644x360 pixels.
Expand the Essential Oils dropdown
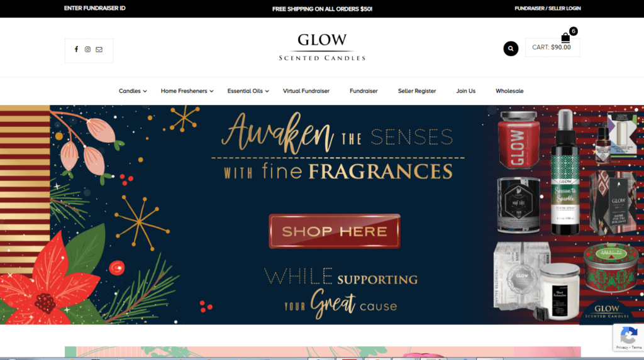248,90
